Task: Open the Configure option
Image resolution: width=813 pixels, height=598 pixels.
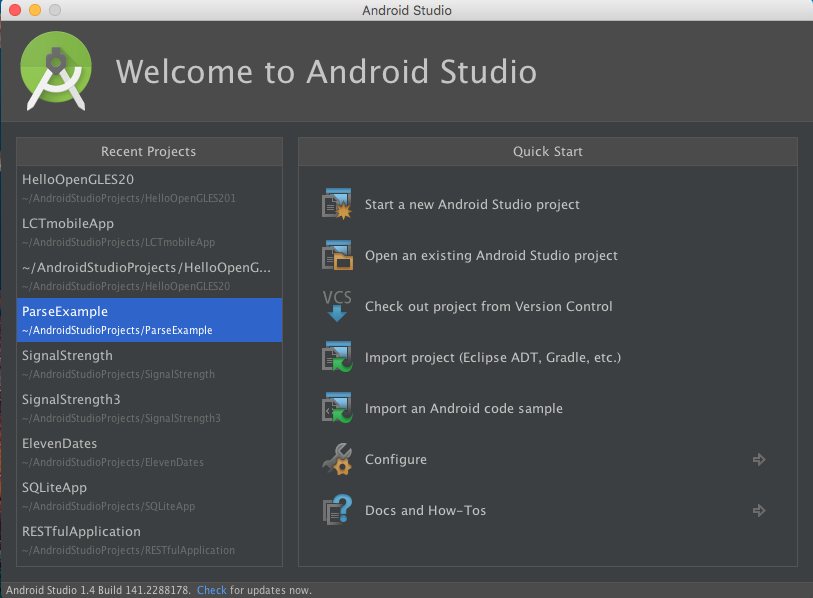Action: click(x=396, y=460)
